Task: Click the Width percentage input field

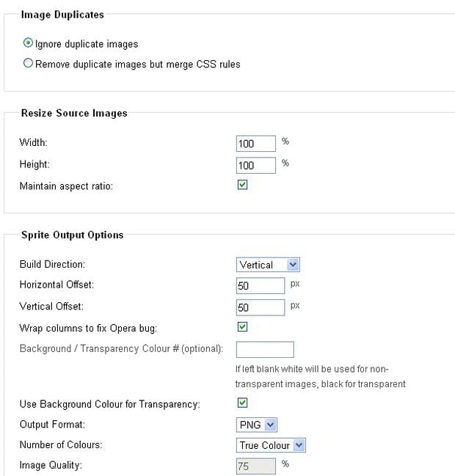Action: (x=255, y=143)
